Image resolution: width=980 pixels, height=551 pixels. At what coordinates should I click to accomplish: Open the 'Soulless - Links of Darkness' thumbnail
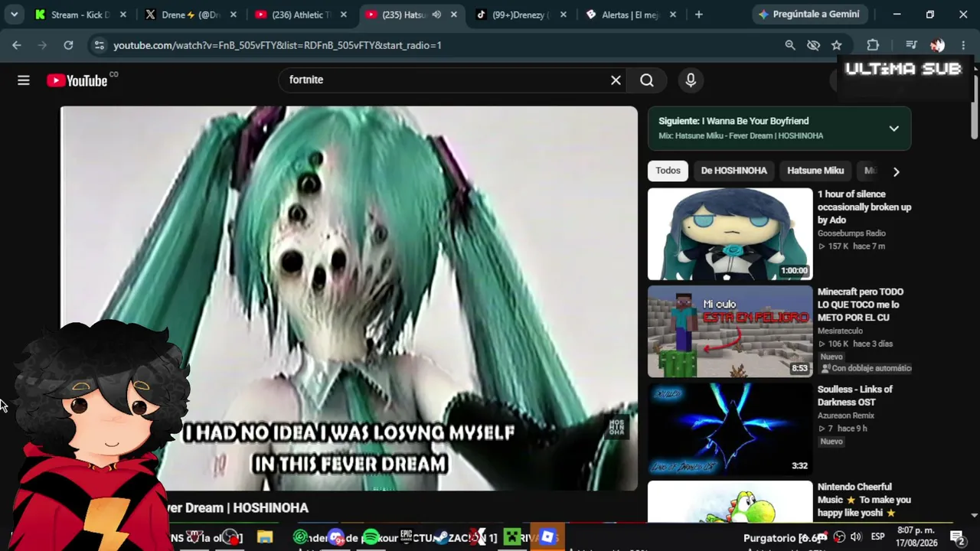(x=730, y=429)
